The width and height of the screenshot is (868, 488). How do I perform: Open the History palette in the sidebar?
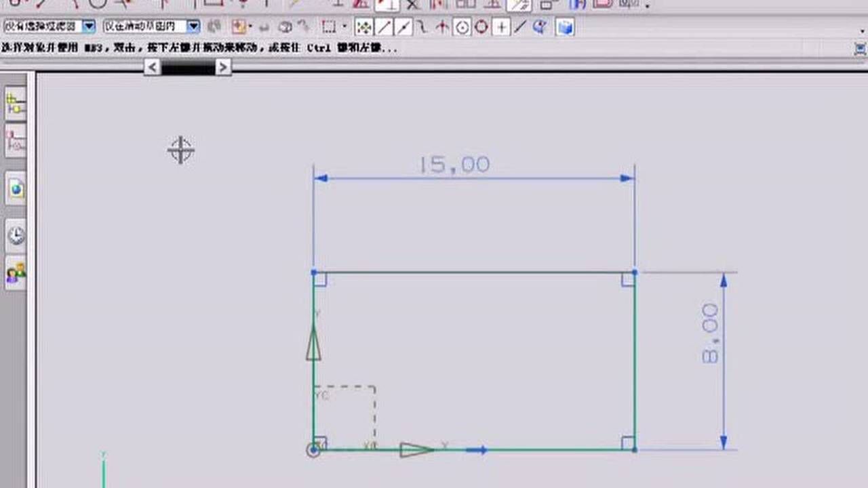tap(15, 234)
